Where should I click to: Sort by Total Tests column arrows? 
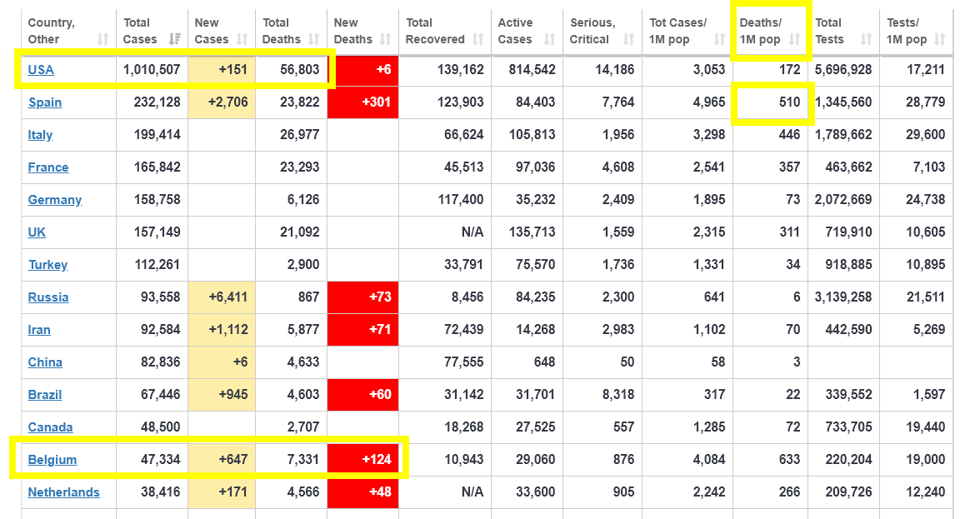pos(866,39)
